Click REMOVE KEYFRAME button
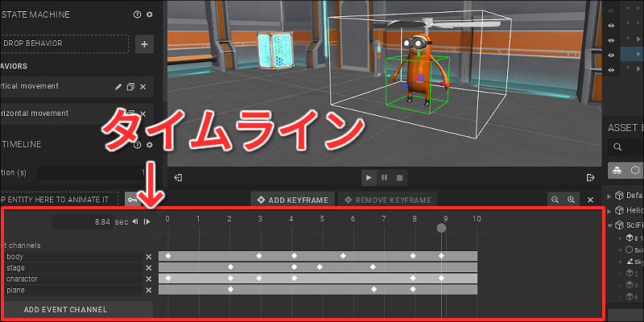This screenshot has height=322, width=644. coord(388,200)
